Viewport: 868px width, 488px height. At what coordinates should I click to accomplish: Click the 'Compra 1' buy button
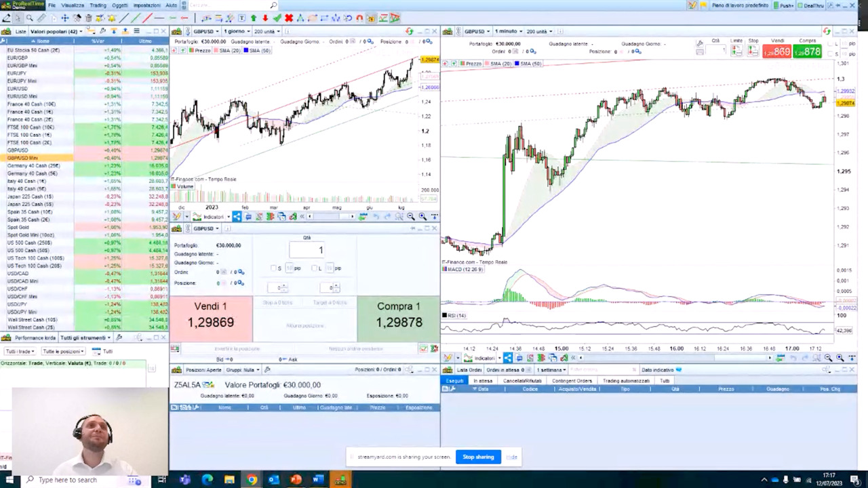[x=398, y=315]
